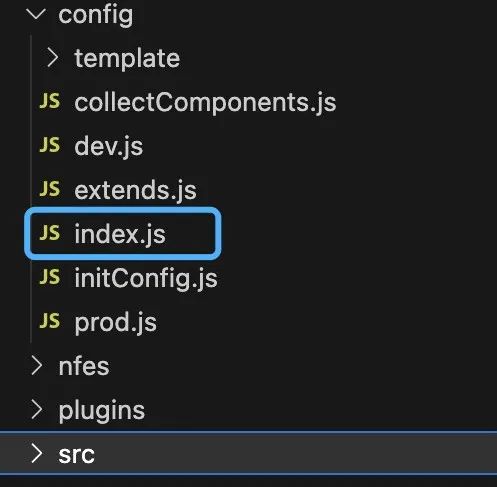Open the prod.js file
Screen dimensions: 497x487
click(x=115, y=322)
